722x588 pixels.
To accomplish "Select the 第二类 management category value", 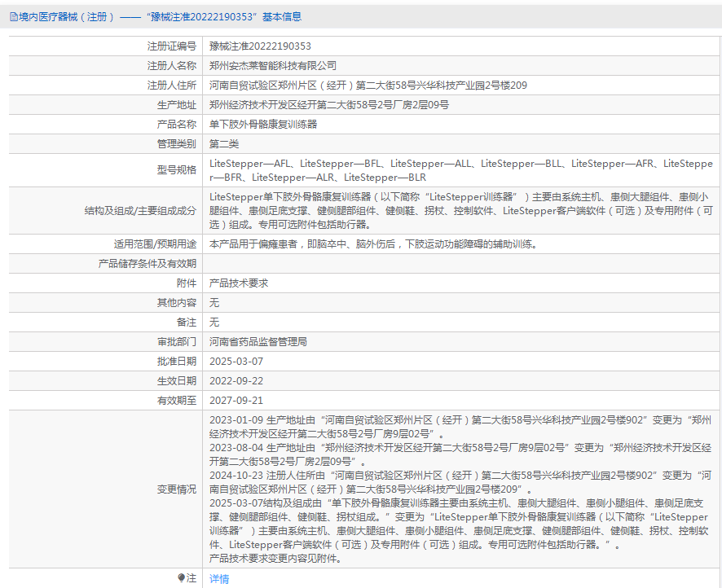I will [224, 144].
